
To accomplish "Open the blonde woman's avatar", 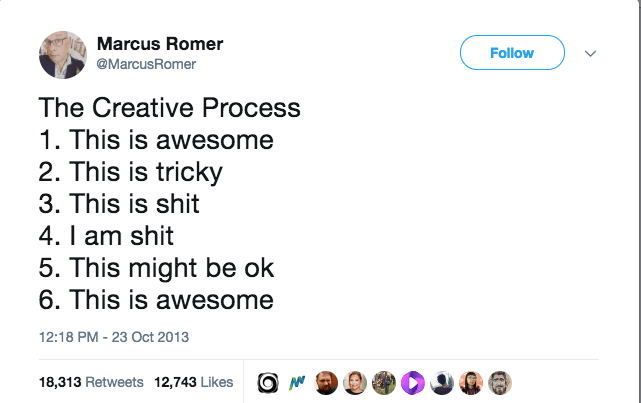I will pyautogui.click(x=355, y=382).
